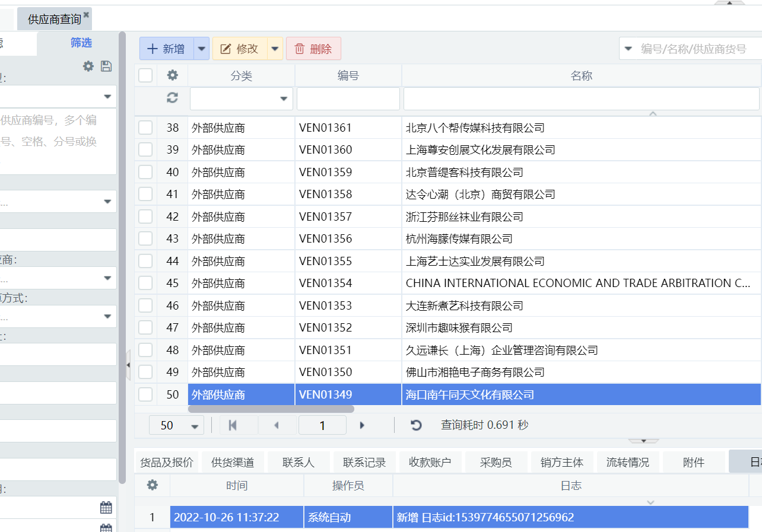Open the 联系记录 tab
The height and width of the screenshot is (532, 762).
coord(364,463)
